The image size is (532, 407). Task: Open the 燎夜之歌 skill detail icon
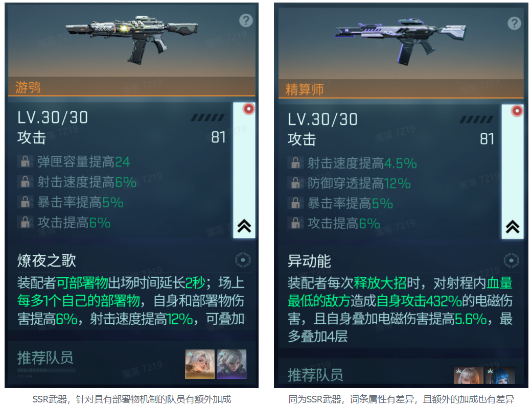click(243, 260)
